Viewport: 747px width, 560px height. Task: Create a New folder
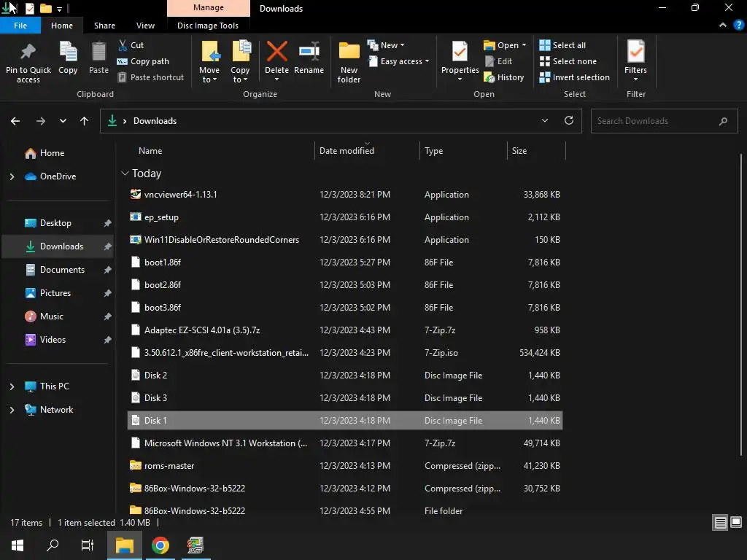pyautogui.click(x=349, y=62)
